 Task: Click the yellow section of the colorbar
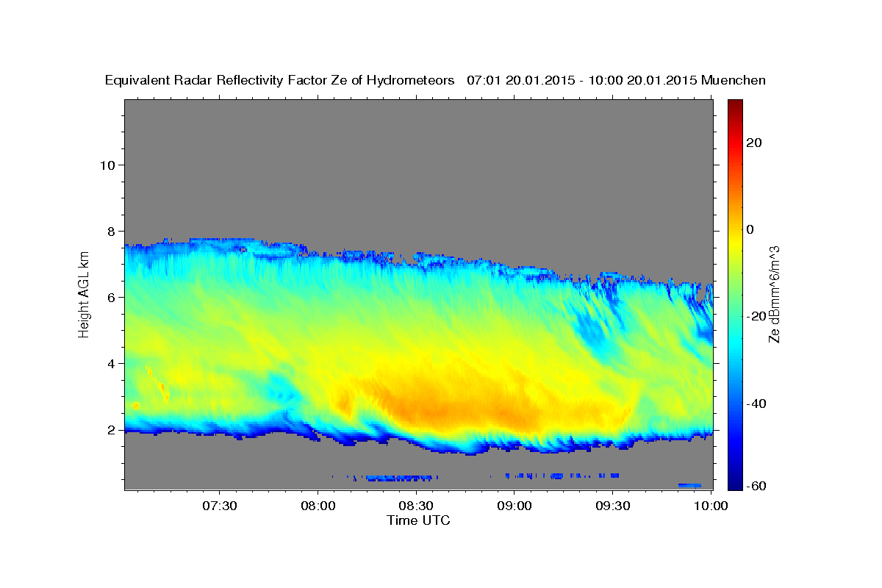coord(734,243)
